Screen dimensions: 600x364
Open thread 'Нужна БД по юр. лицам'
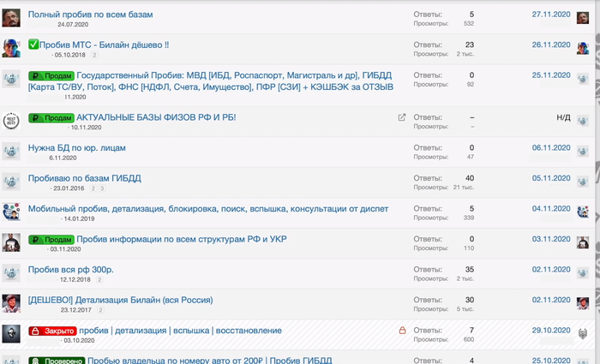point(77,148)
